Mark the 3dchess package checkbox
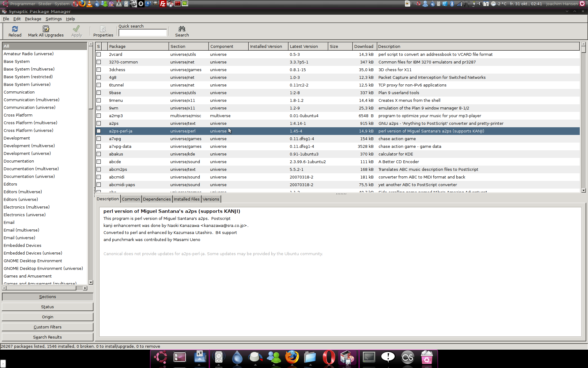 click(x=99, y=70)
